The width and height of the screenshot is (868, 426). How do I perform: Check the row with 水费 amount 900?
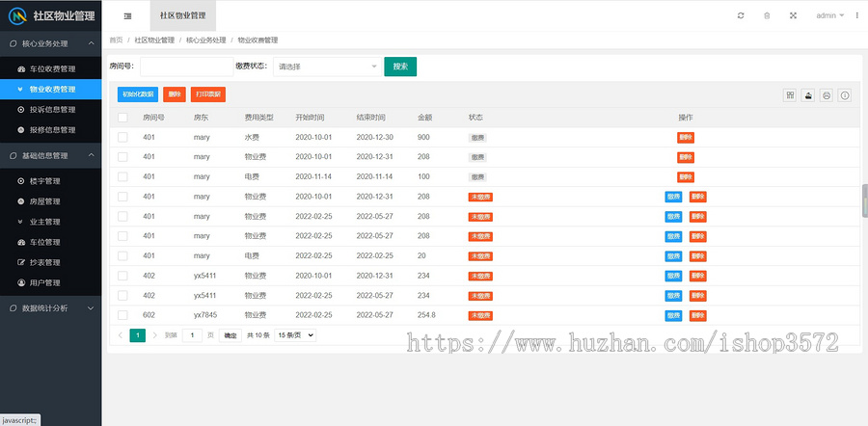tap(122, 137)
